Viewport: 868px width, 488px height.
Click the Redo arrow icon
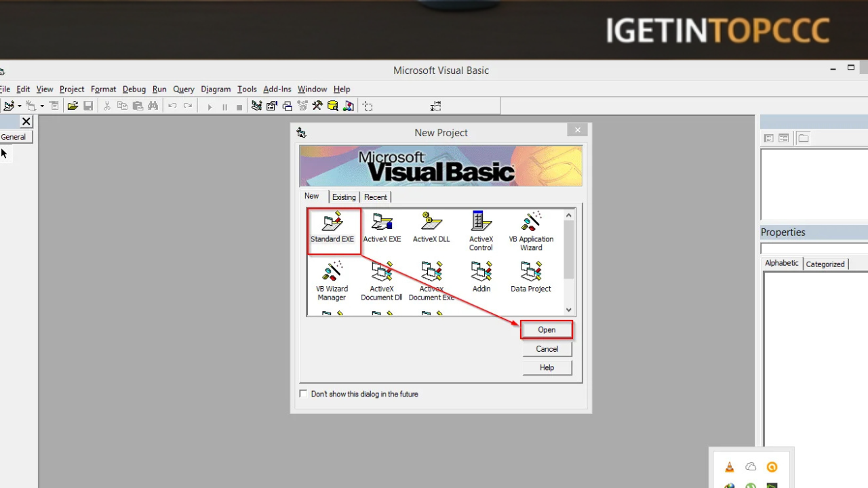188,106
